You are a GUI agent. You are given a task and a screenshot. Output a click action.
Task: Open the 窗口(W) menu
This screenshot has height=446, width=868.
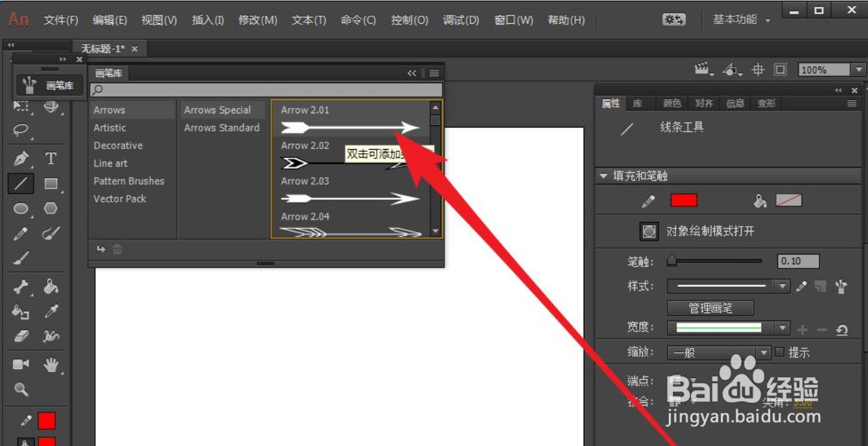click(513, 20)
